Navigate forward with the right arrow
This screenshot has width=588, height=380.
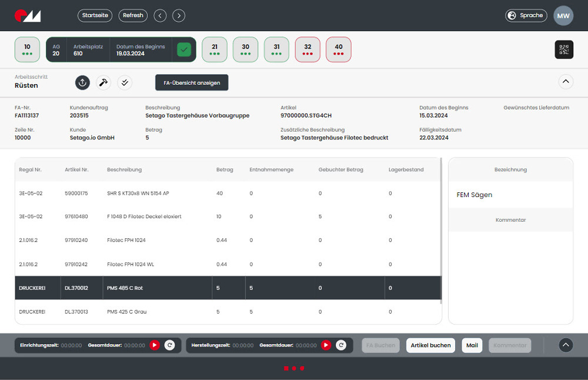tap(179, 15)
